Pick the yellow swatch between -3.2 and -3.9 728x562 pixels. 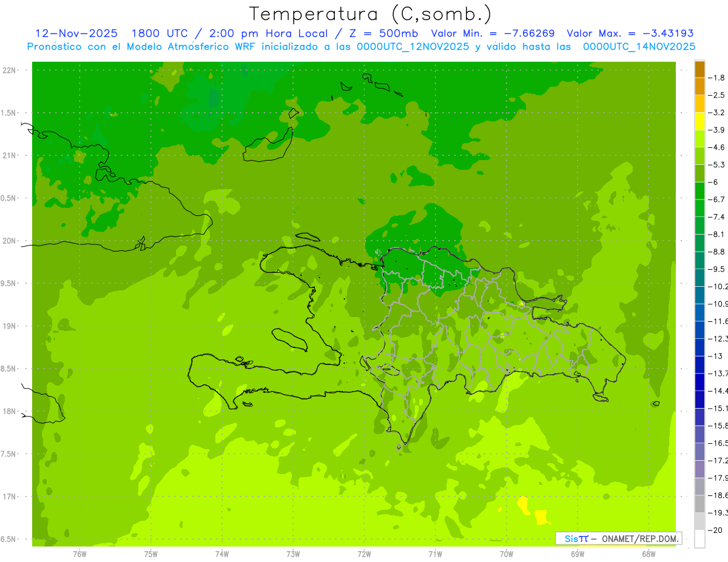coord(699,121)
